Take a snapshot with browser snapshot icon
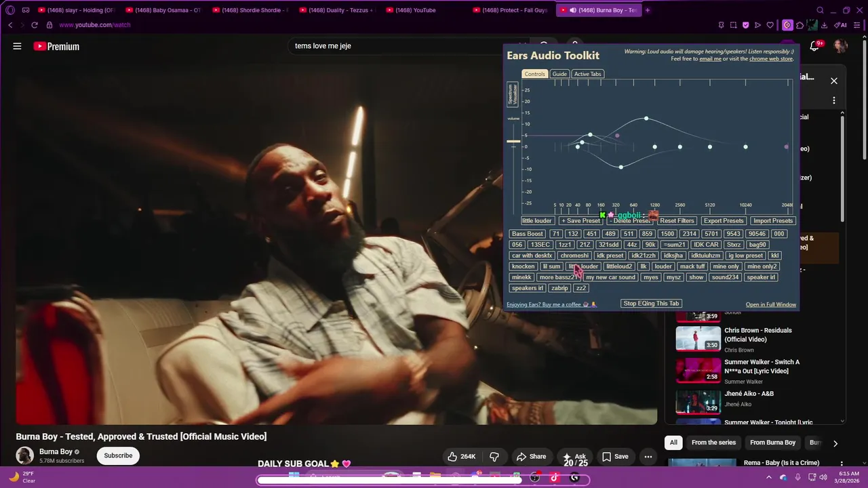The width and height of the screenshot is (868, 488). [733, 25]
